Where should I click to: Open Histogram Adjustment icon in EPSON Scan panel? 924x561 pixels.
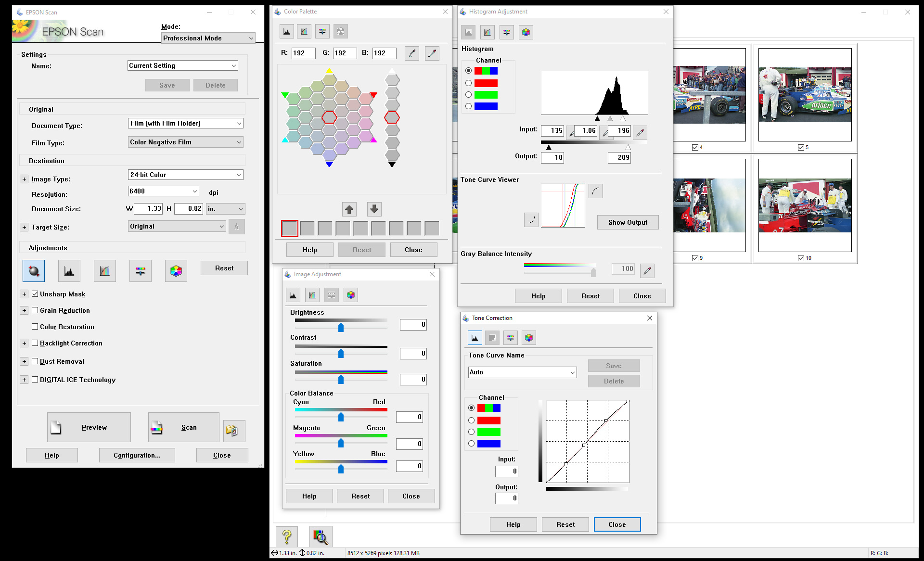[69, 271]
